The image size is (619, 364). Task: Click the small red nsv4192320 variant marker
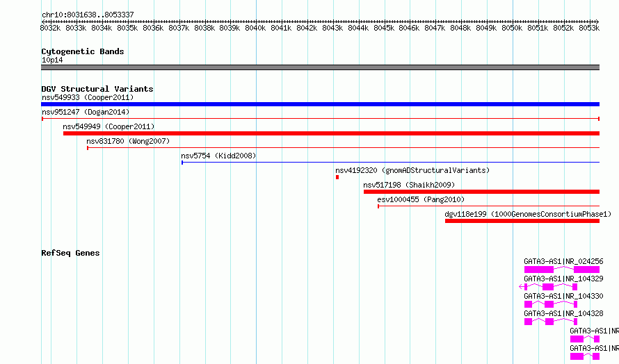tap(337, 177)
